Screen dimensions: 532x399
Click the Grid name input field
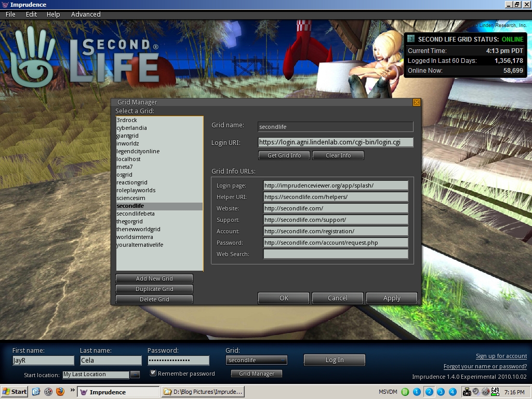click(336, 127)
